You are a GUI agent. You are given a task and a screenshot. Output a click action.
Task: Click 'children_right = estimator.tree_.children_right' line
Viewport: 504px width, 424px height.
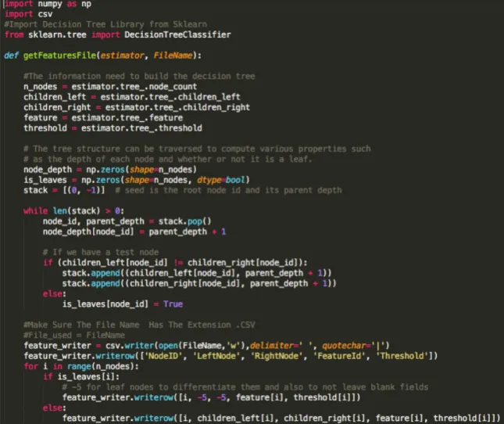(x=137, y=107)
